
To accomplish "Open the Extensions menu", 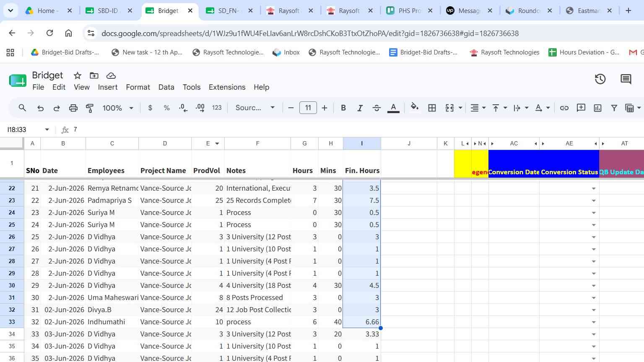I will coord(227,87).
